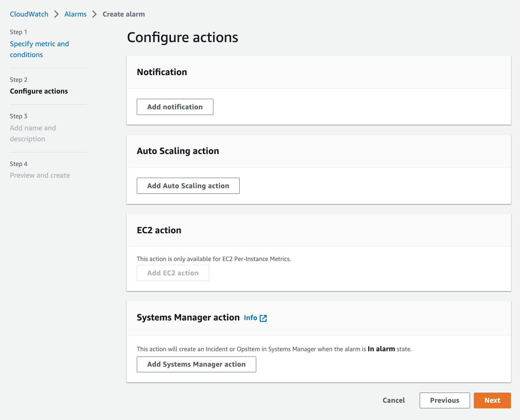Open the CloudWatch breadcrumb link
520x420 pixels.
(x=29, y=14)
